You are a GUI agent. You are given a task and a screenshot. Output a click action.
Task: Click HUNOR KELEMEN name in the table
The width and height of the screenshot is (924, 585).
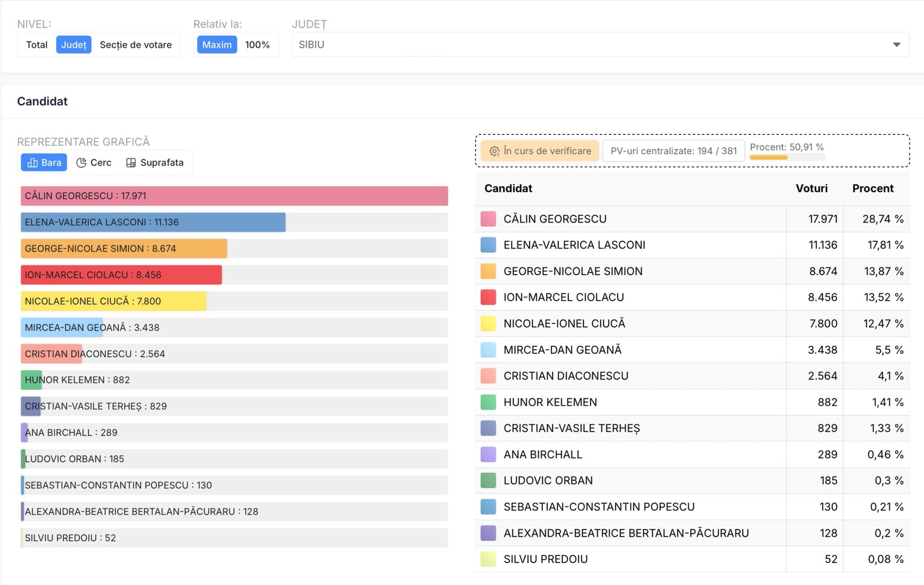[x=550, y=402]
